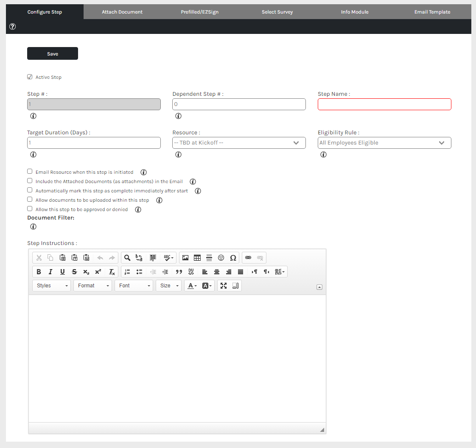Switch to Select Survey tab
Screen dimensions: 476x448
click(x=277, y=12)
